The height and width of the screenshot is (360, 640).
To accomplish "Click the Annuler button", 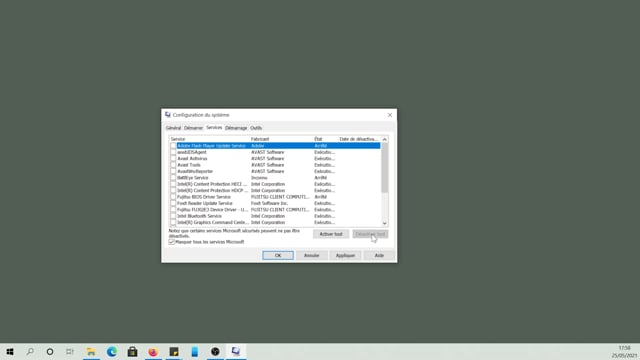I will click(311, 256).
